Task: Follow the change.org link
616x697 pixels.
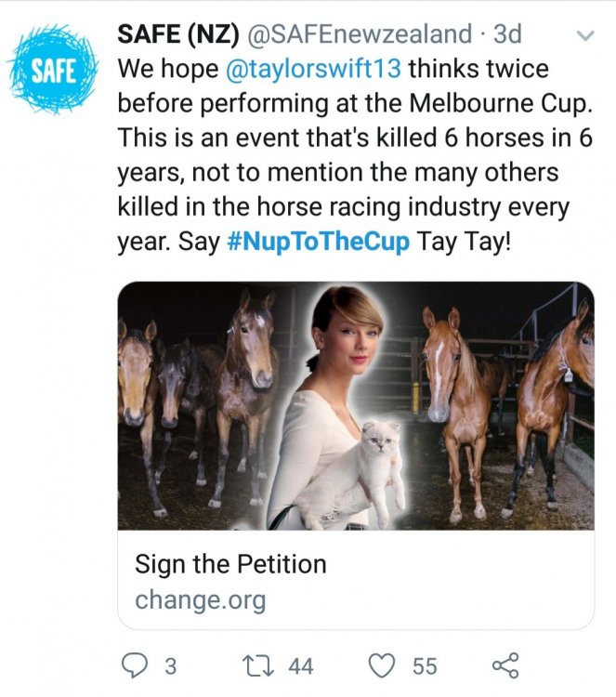Action: (x=200, y=599)
